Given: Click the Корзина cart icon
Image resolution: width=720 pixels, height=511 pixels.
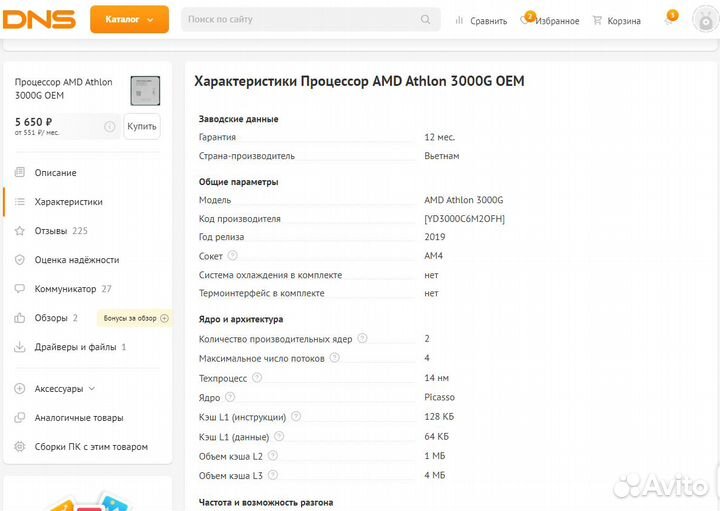Looking at the screenshot, I should click(597, 20).
